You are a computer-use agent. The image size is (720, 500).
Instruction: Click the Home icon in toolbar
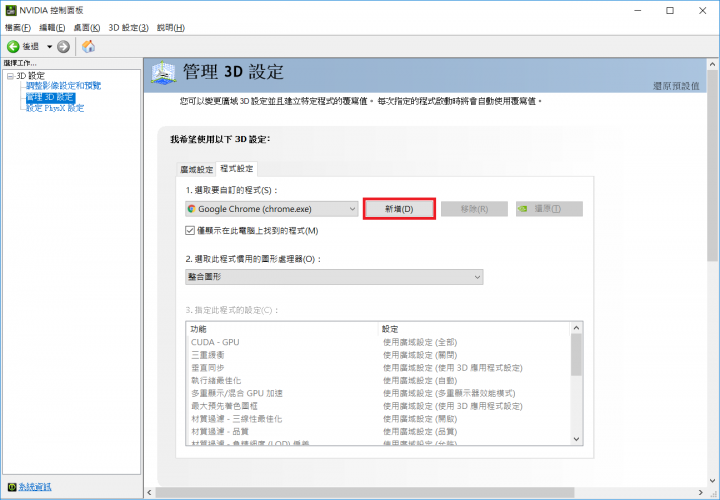88,46
